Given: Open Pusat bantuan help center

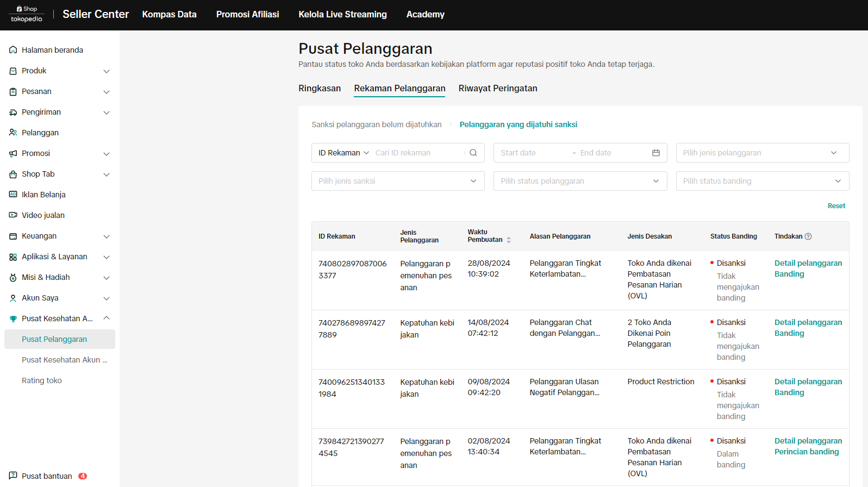Looking at the screenshot, I should point(47,476).
